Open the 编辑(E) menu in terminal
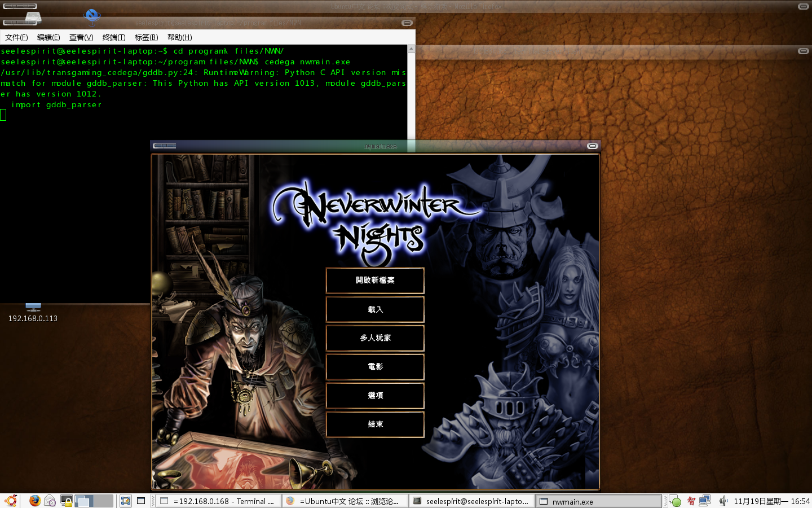 point(48,37)
